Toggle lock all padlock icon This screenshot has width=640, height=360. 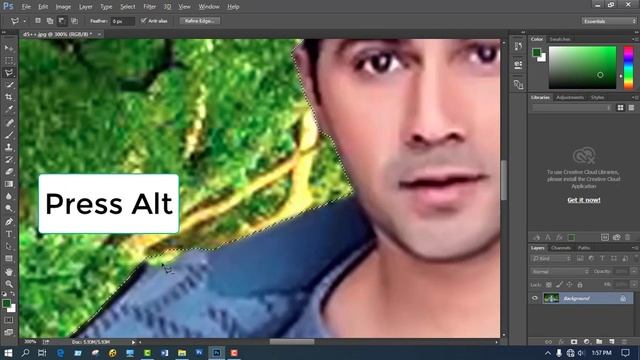click(x=580, y=284)
